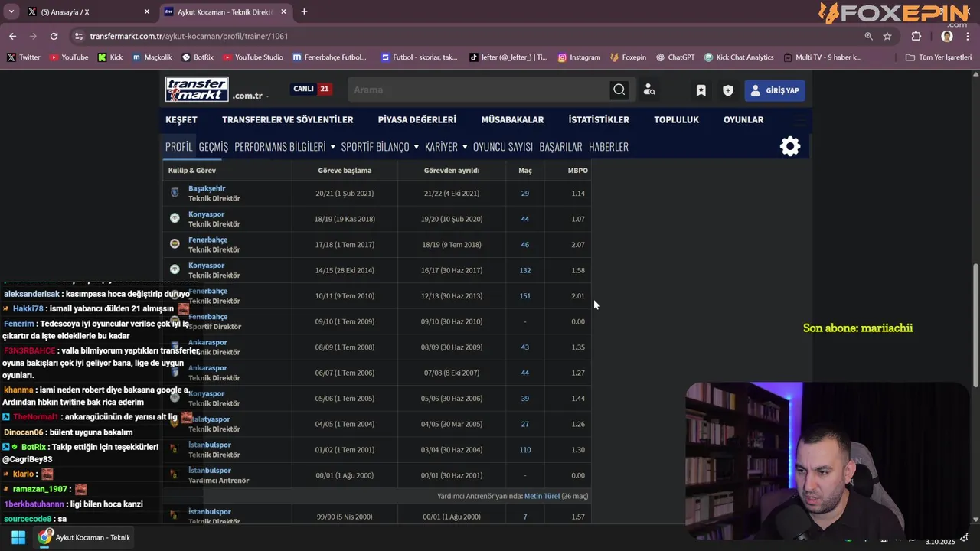This screenshot has width=980, height=551.
Task: Click match count 132 link
Action: (x=525, y=270)
